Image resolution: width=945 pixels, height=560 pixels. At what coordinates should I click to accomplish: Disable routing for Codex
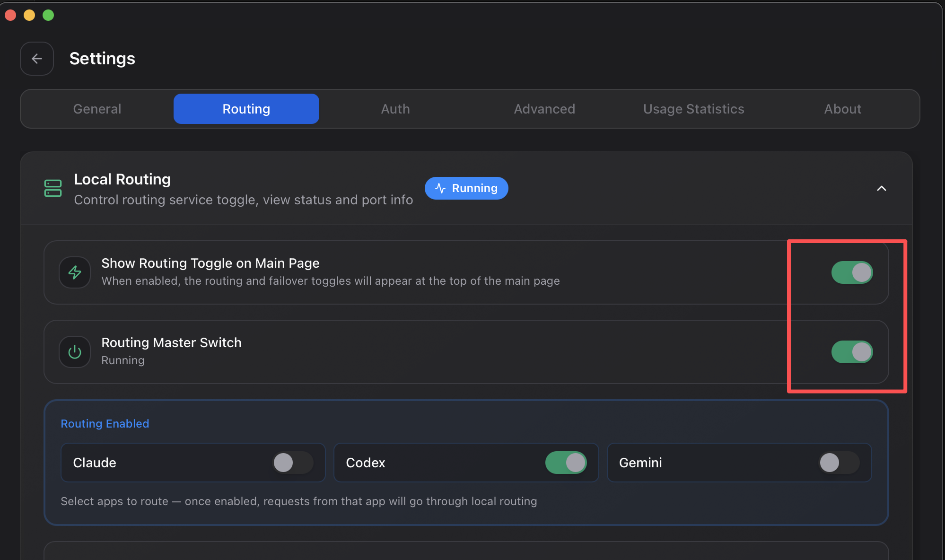566,463
